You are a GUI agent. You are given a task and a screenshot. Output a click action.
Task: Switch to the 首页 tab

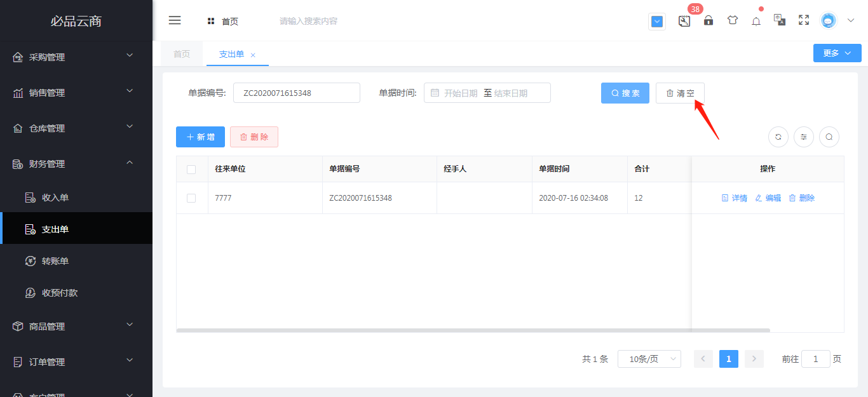(182, 54)
